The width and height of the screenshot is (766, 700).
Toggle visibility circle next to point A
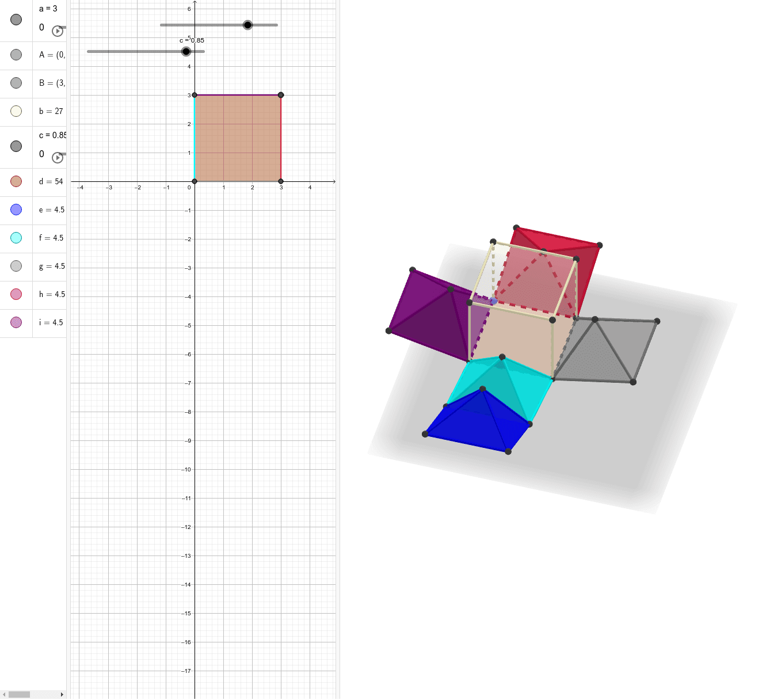(x=16, y=55)
